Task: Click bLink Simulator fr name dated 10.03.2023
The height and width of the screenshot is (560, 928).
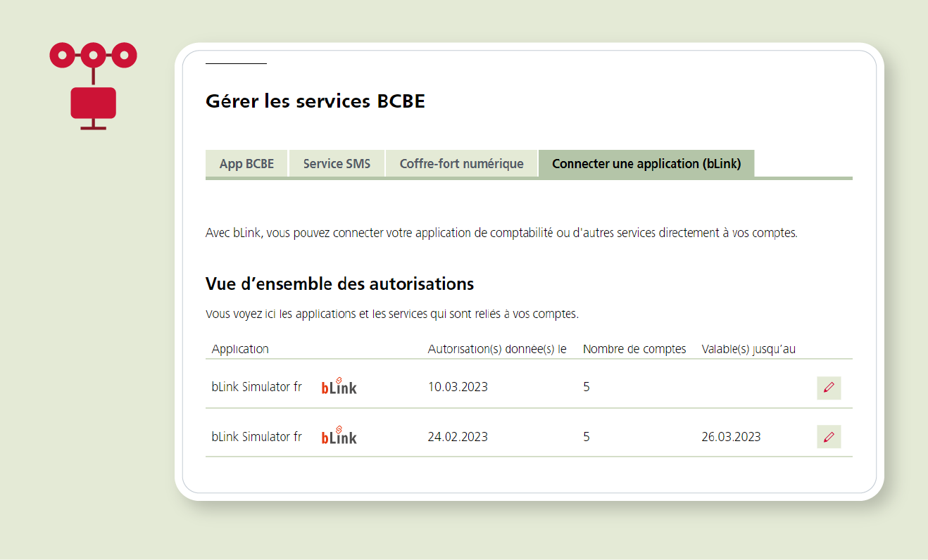Action: pos(256,387)
